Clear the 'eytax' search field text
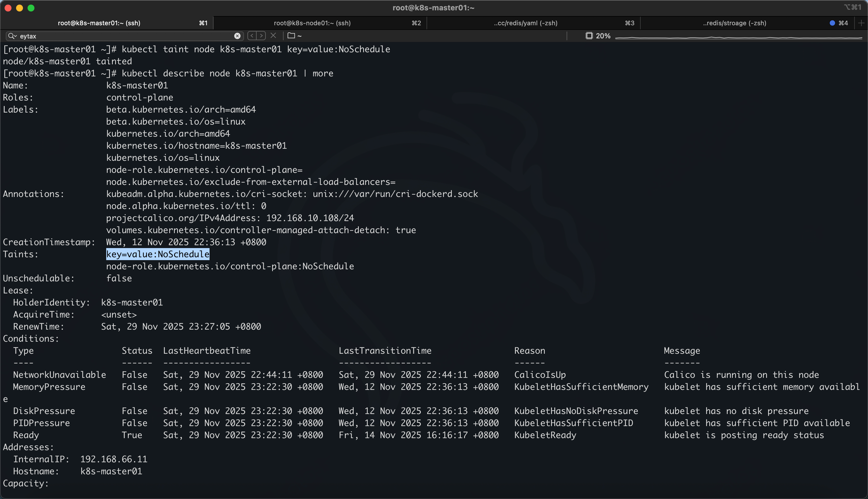 point(237,36)
